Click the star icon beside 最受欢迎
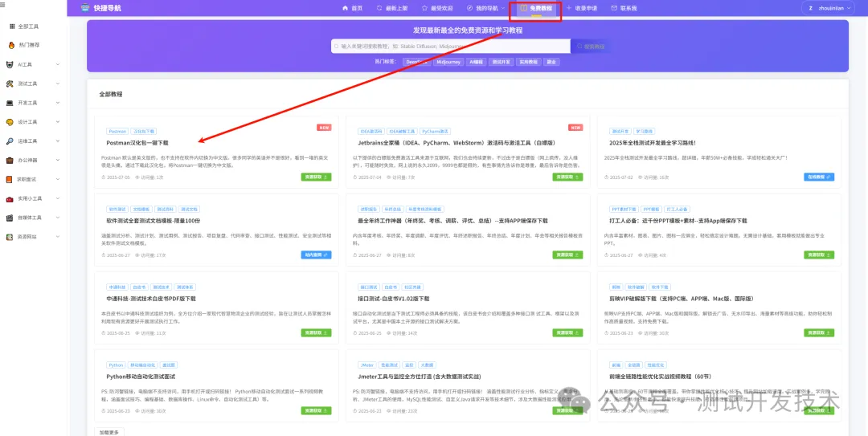 (x=424, y=8)
